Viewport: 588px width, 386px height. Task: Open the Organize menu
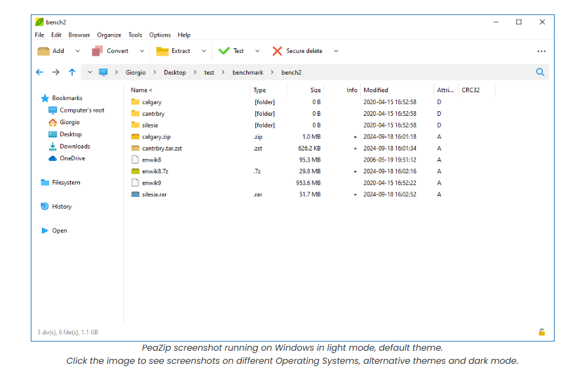tap(109, 35)
